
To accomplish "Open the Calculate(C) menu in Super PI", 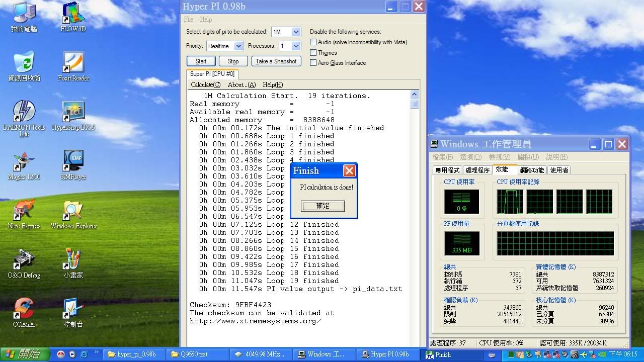I will click(205, 84).
